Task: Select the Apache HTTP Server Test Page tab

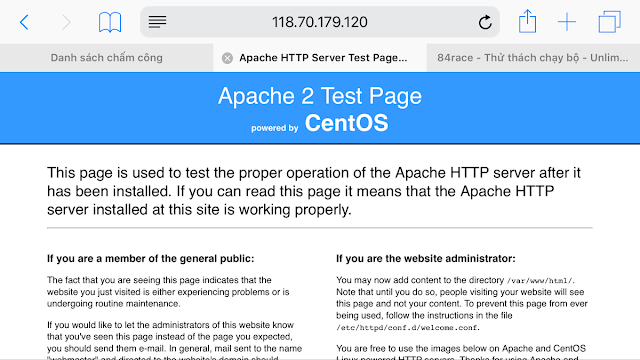Action: pos(323,58)
